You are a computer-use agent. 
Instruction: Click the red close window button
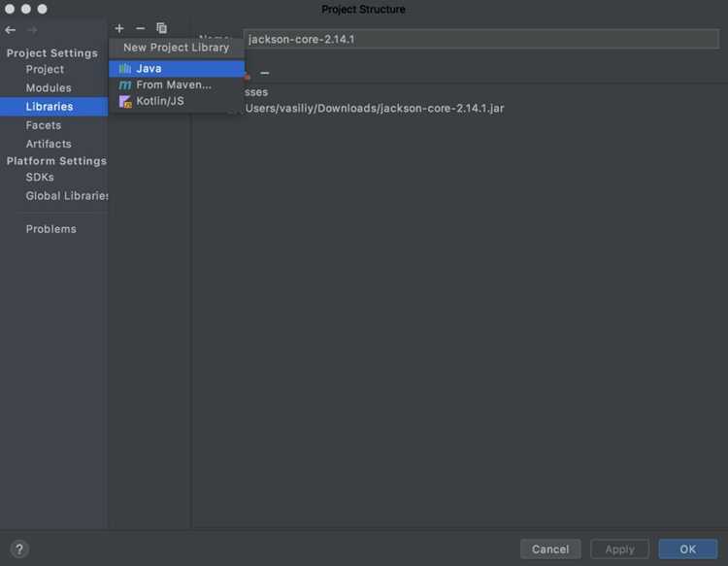tap(10, 9)
